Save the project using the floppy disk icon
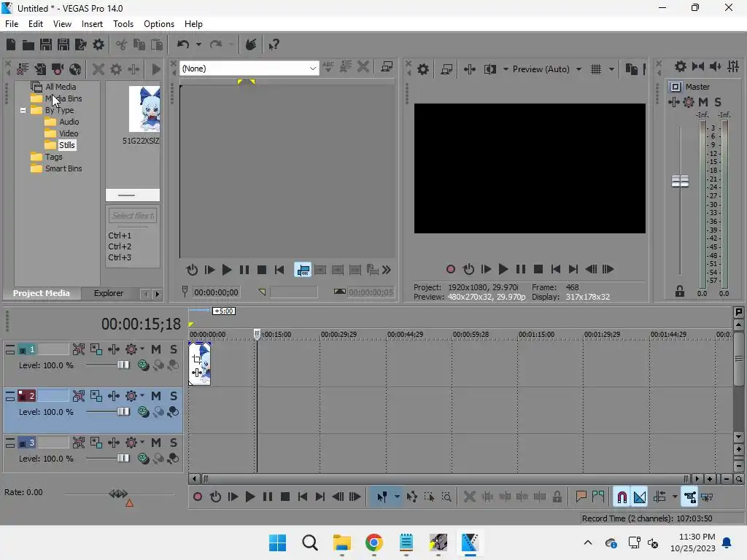 (46, 44)
